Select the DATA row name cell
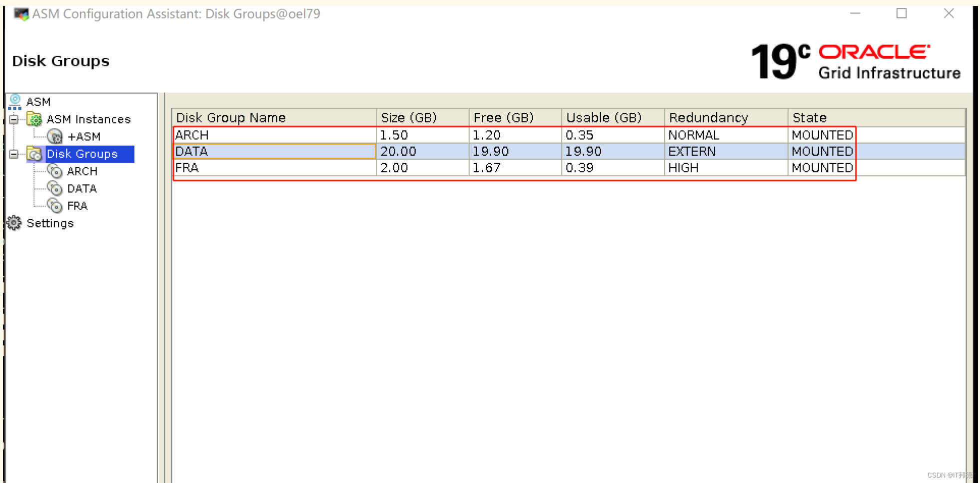980x483 pixels. (274, 151)
